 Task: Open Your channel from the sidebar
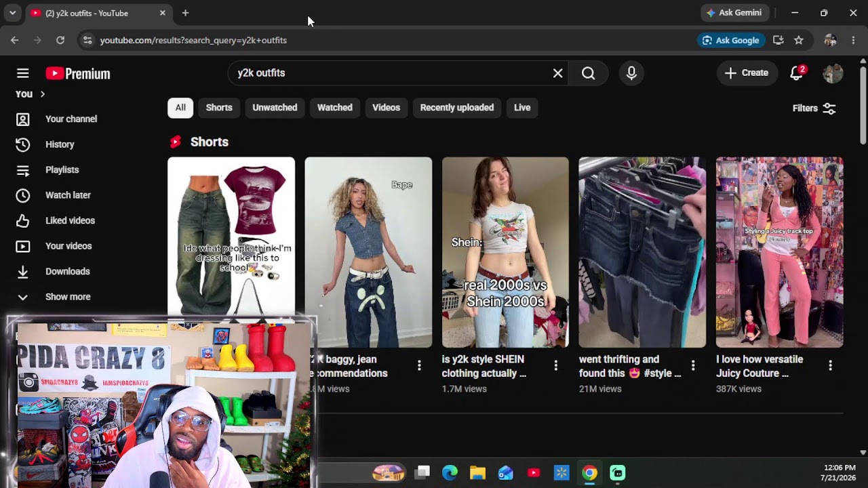tap(71, 119)
